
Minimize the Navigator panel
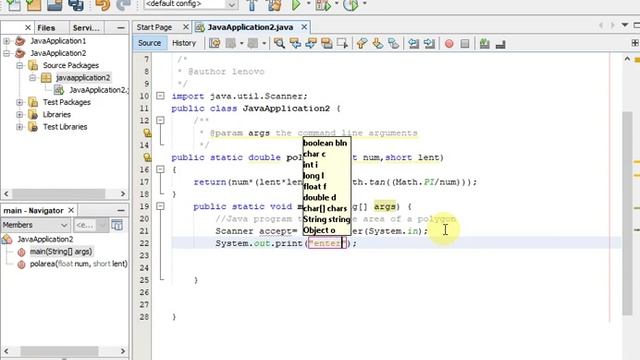tap(121, 210)
